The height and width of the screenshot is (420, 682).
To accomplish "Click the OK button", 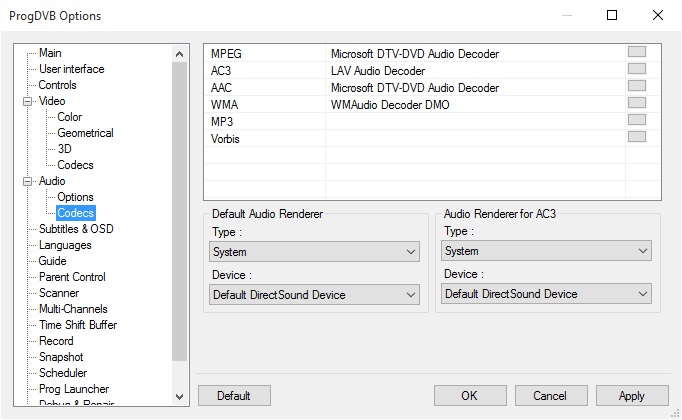I will (470, 396).
